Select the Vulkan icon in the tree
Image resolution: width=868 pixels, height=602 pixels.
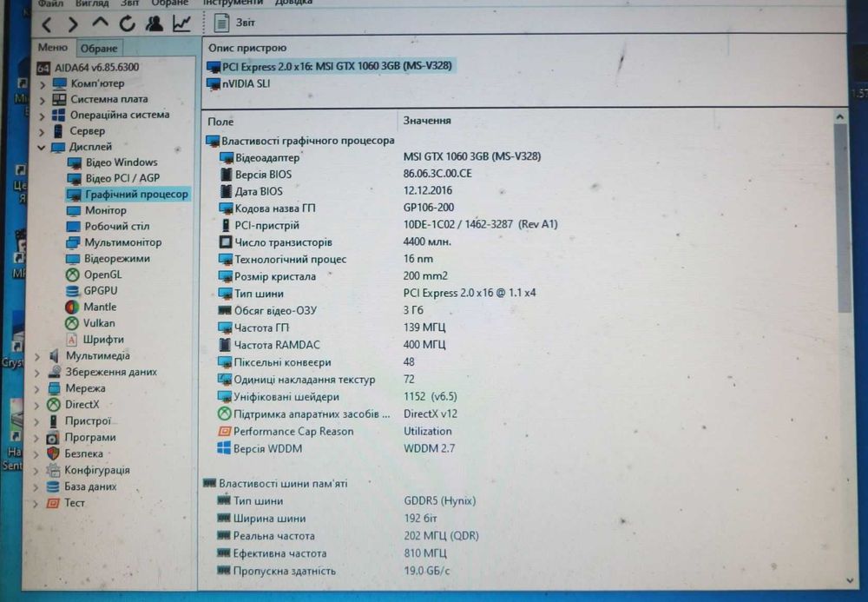[72, 323]
